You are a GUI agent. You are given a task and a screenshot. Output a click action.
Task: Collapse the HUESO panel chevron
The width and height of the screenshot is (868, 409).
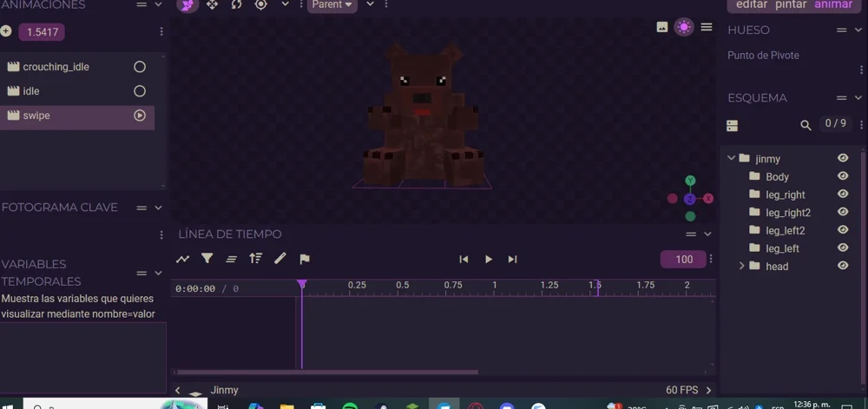point(858,30)
